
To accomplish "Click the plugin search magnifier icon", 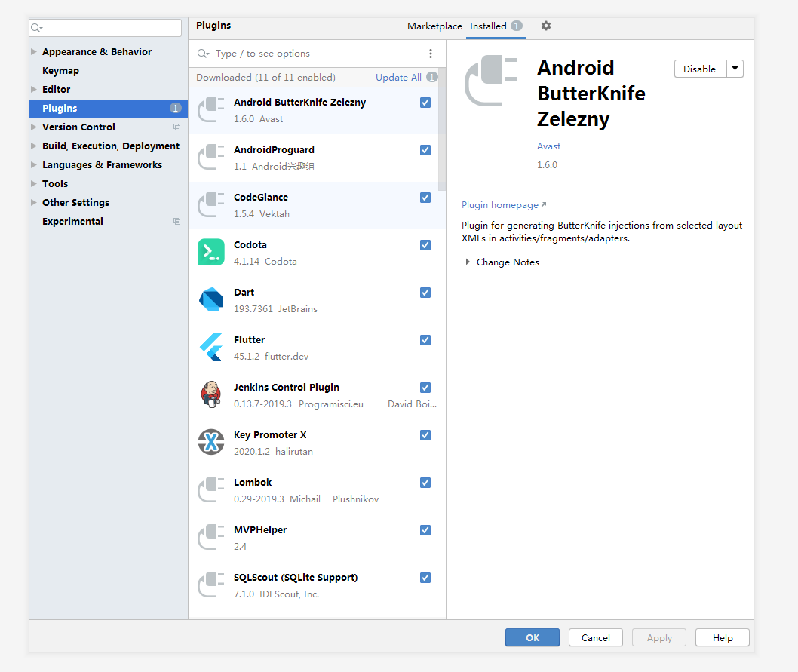I will point(204,54).
